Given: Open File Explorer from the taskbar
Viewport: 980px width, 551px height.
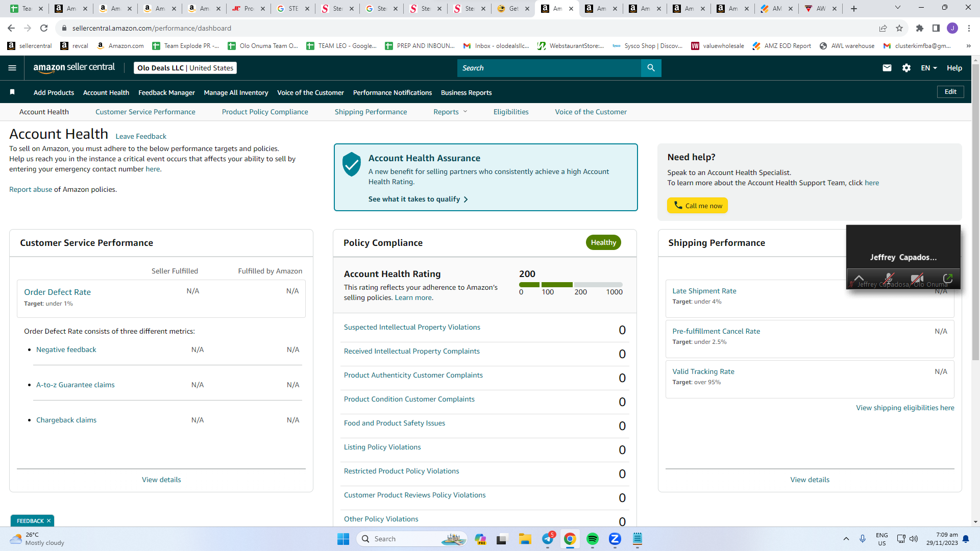Looking at the screenshot, I should (525, 539).
